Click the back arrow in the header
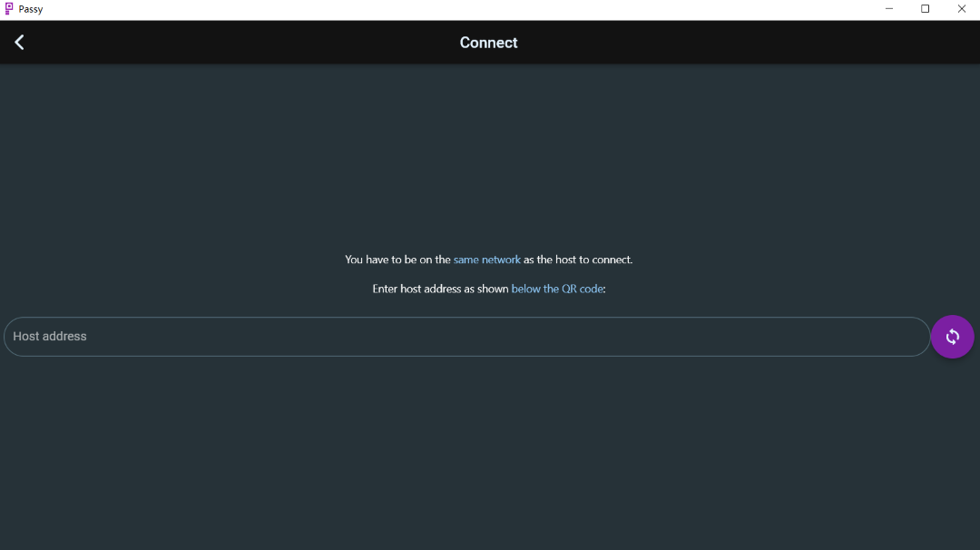The height and width of the screenshot is (550, 980). point(19,43)
